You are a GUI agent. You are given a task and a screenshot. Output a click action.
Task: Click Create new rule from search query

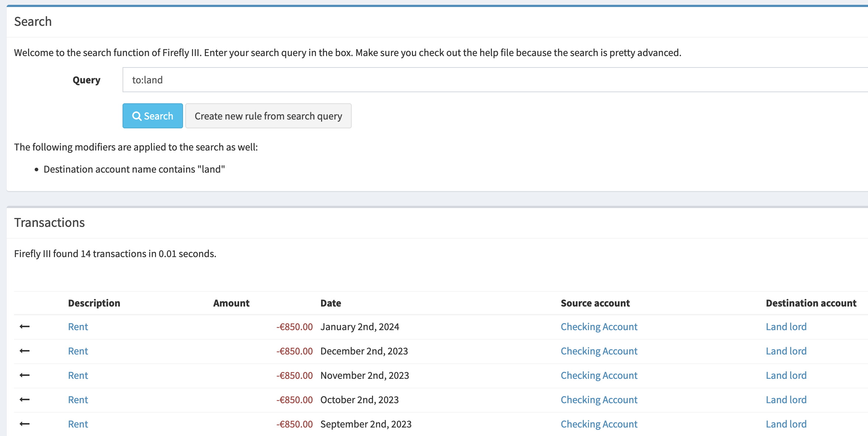pos(268,116)
